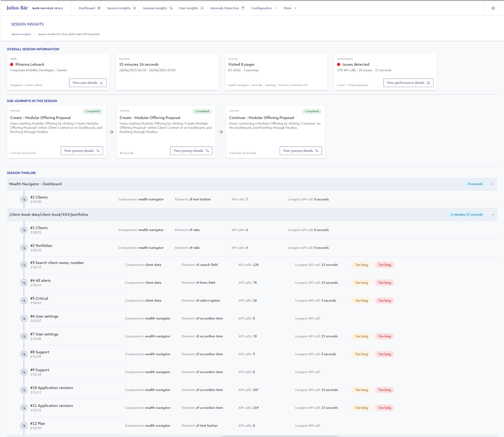
Task: Click the '0 seconds' duration badge
Action: pos(475,184)
